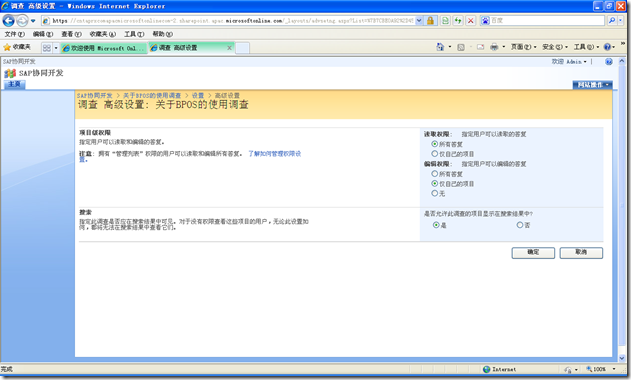Open the 欢迎 Admin user dropdown
Image resolution: width=631 pixels, height=380 pixels.
tap(569, 62)
